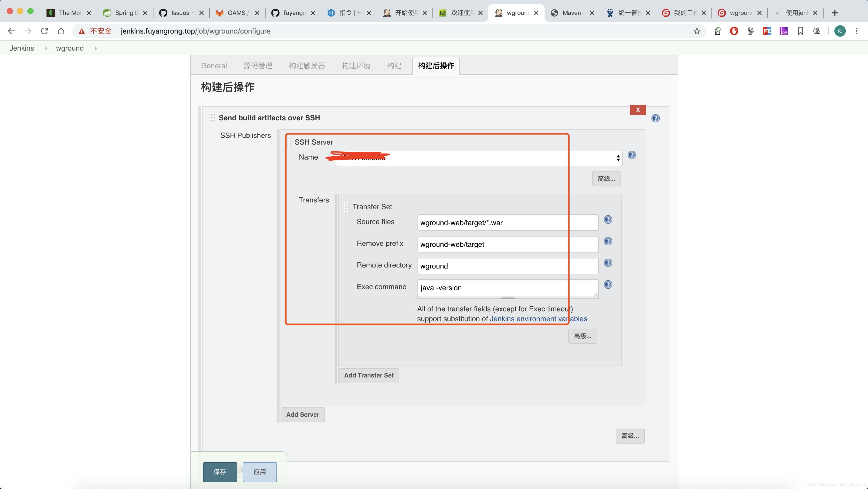The width and height of the screenshot is (868, 489).
Task: Open the browser home page icon
Action: click(x=61, y=31)
